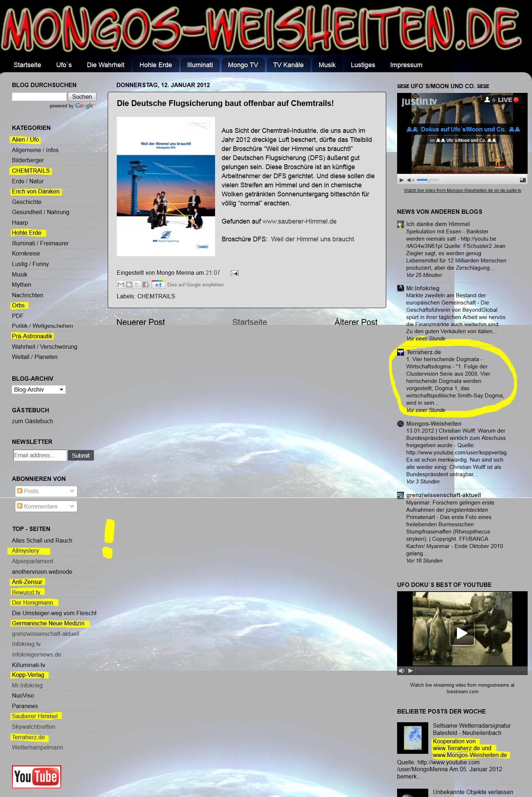Image resolution: width=532 pixels, height=797 pixels.
Task: Share post via Gmail icon
Action: 121,285
